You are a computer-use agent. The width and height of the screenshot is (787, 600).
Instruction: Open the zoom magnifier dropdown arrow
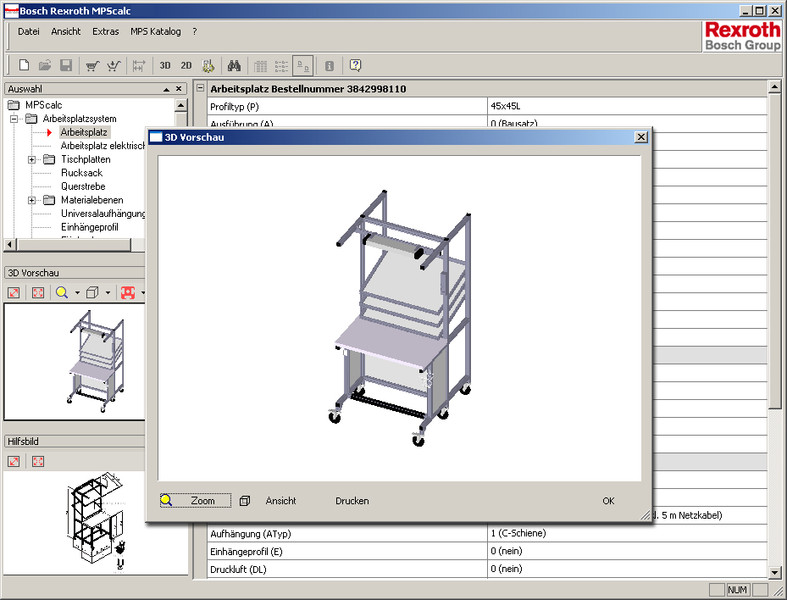tap(76, 293)
